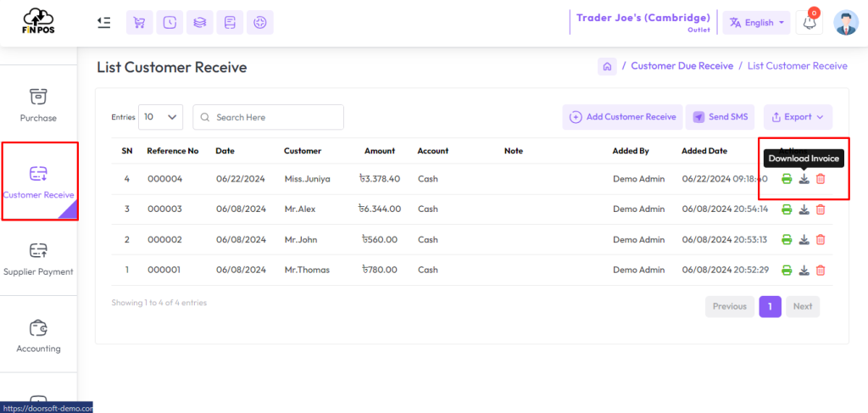Select Customer Receive in the sidebar
Image resolution: width=868 pixels, height=413 pixels.
pyautogui.click(x=39, y=181)
